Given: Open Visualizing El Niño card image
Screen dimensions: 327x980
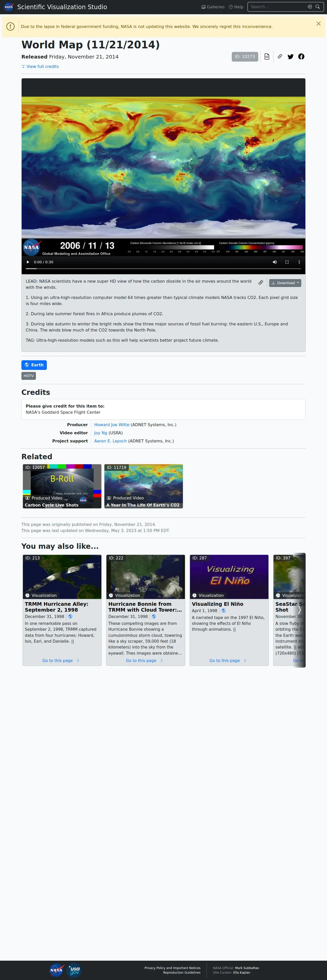Looking at the screenshot, I should (x=229, y=577).
